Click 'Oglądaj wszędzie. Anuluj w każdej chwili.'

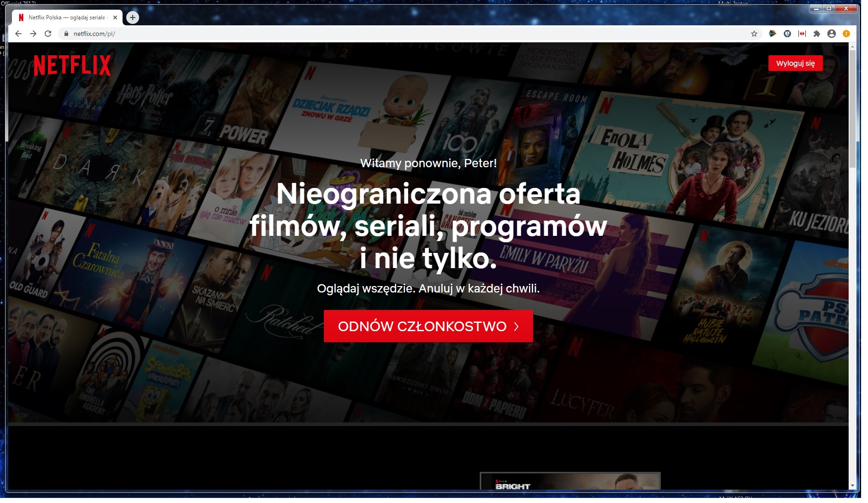click(x=428, y=288)
